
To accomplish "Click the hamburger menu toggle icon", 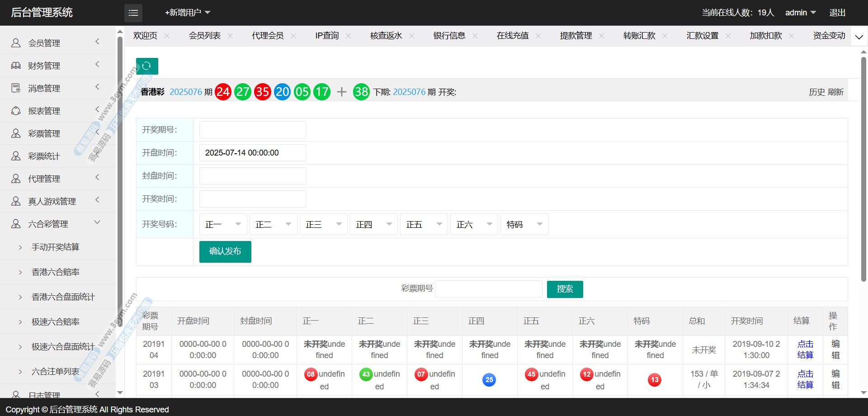I will (133, 13).
